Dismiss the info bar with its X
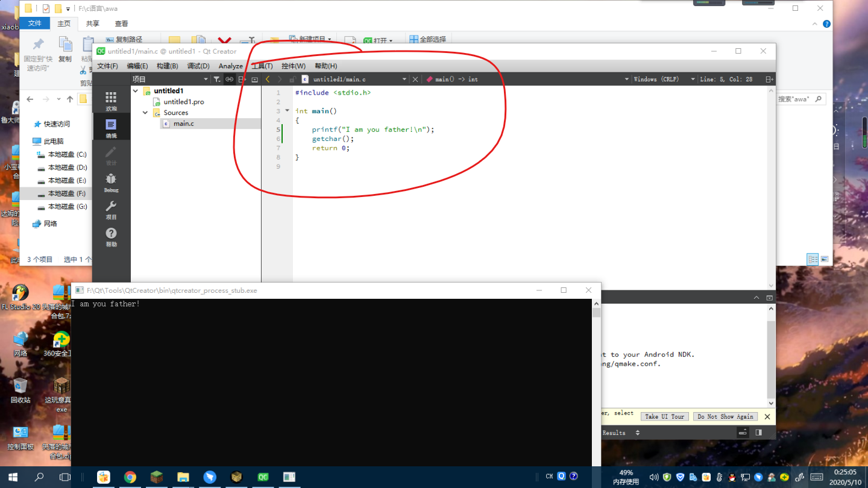The width and height of the screenshot is (868, 488). (x=767, y=416)
